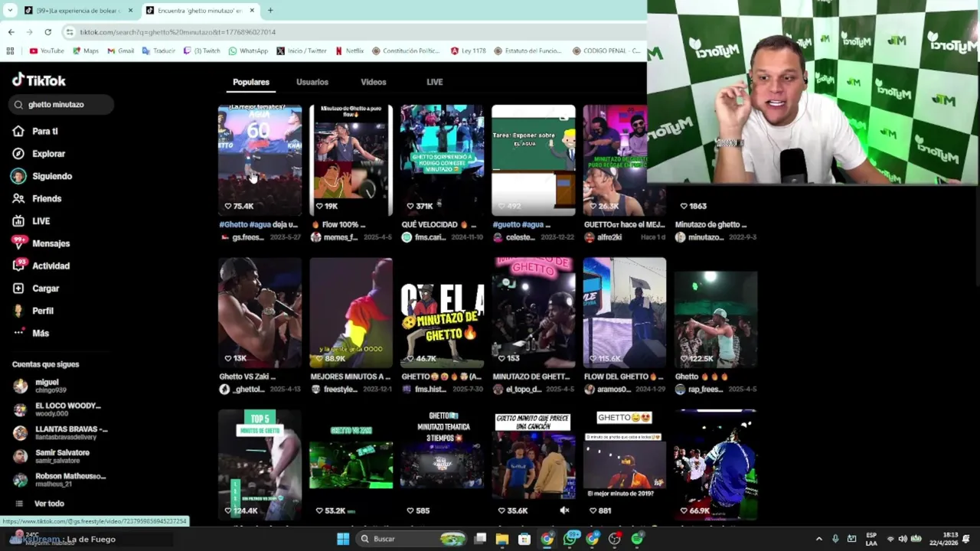Open a new browser tab

click(270, 11)
